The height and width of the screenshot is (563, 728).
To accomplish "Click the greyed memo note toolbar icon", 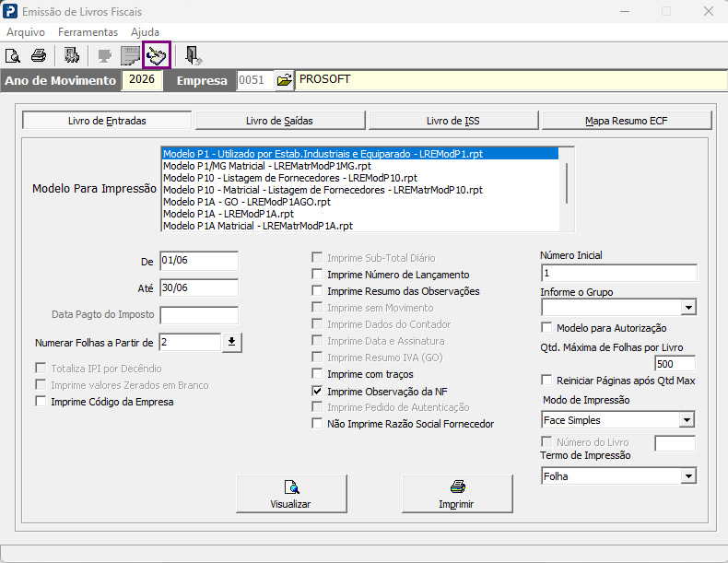I will tap(131, 55).
